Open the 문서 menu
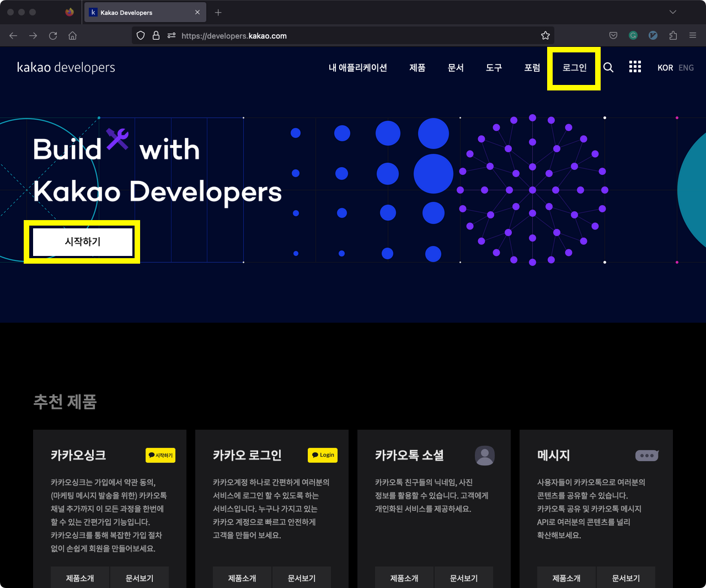Image resolution: width=706 pixels, height=588 pixels. (456, 67)
